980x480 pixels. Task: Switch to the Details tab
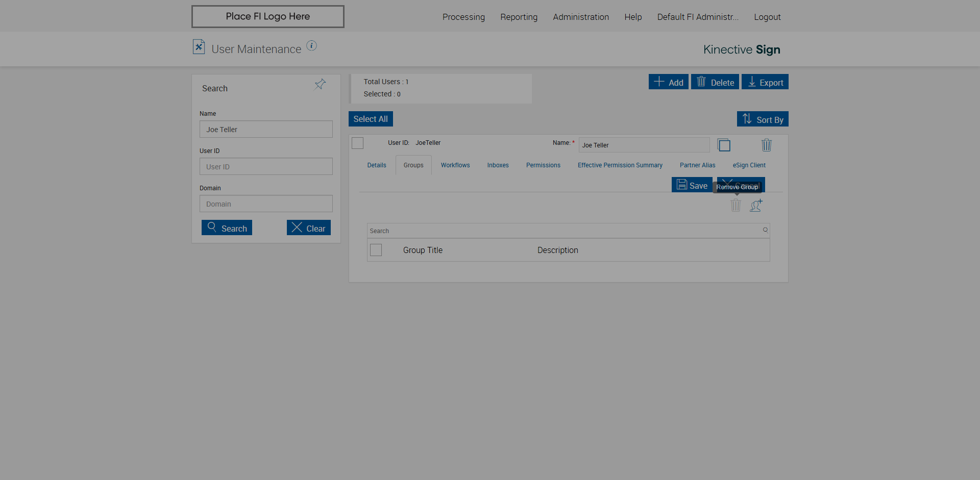pyautogui.click(x=377, y=165)
